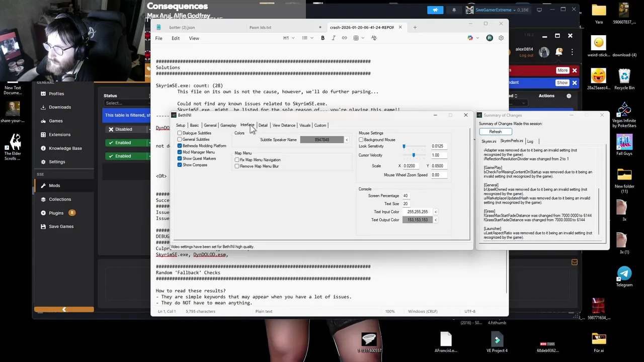Enable Background Mouse checkbox
644x362 pixels.
tap(361, 140)
